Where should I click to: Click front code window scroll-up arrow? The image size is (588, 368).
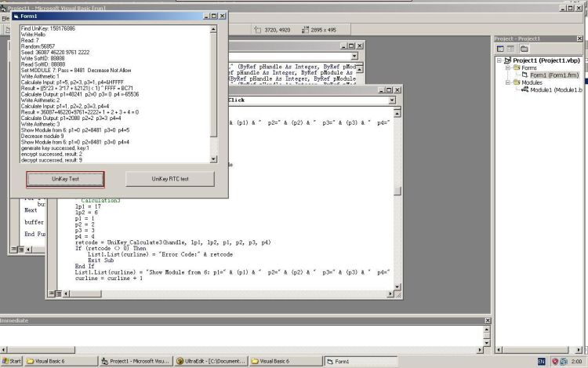(397, 113)
